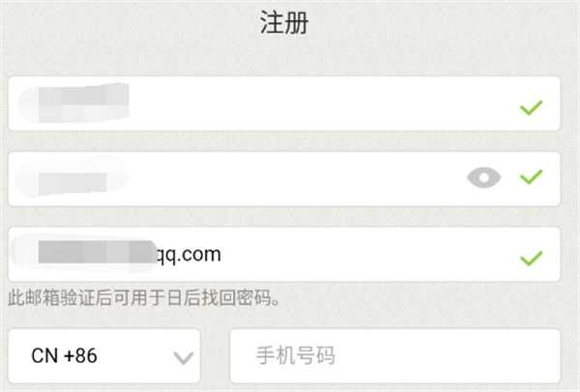Click the blank space after qq.com in the email box

tap(370, 254)
